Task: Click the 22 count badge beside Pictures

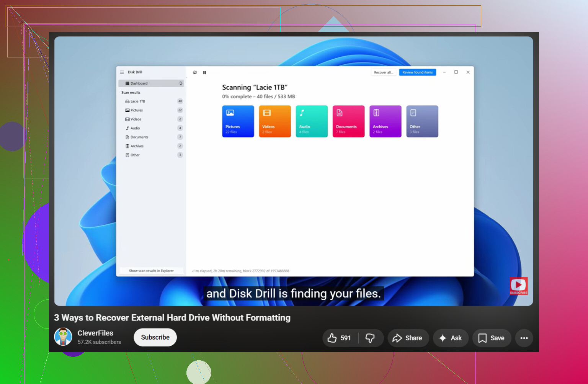Action: coord(180,110)
